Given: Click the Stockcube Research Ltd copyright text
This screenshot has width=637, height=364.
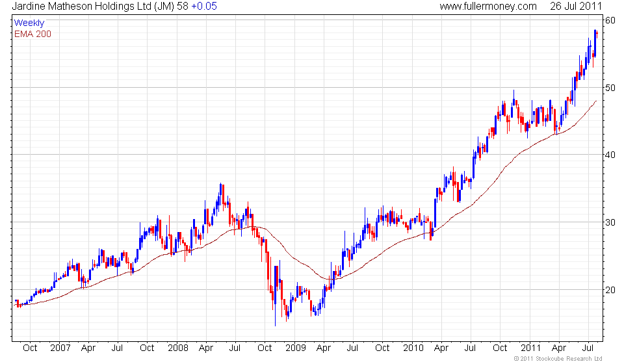Looking at the screenshot, I should (558, 358).
